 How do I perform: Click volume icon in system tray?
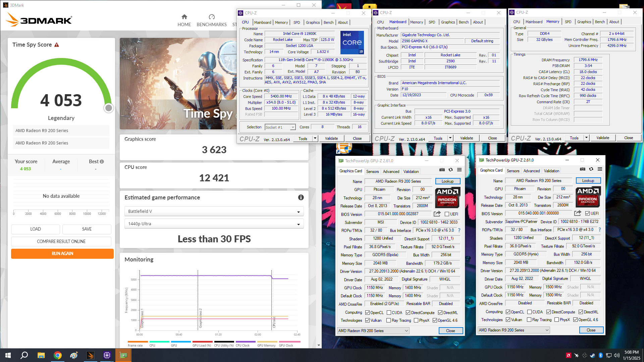point(616,355)
